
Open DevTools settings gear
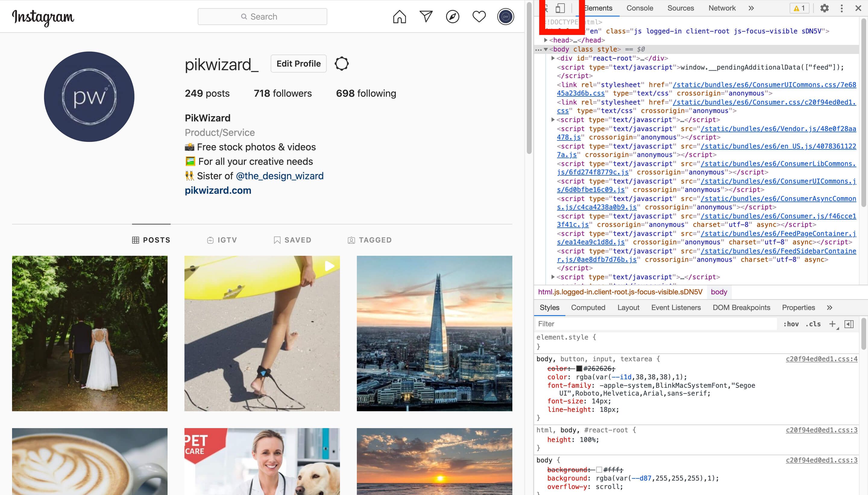point(824,8)
